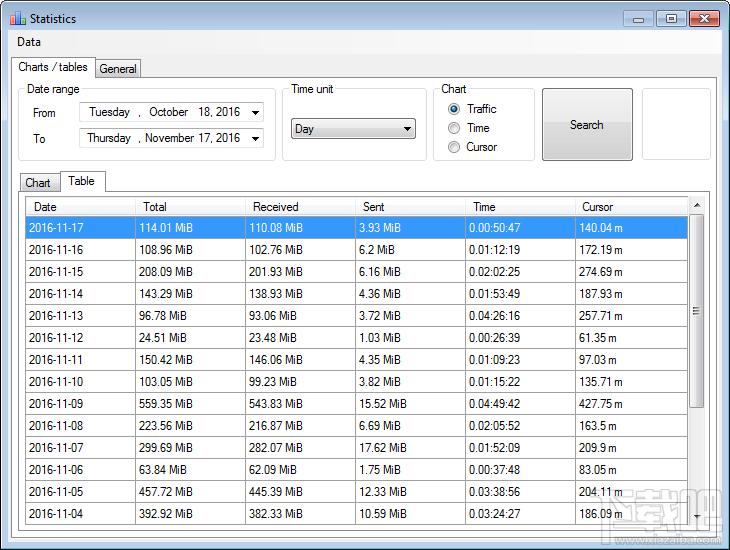Open the From date picker dropdown arrow
The image size is (730, 550).
[x=255, y=112]
